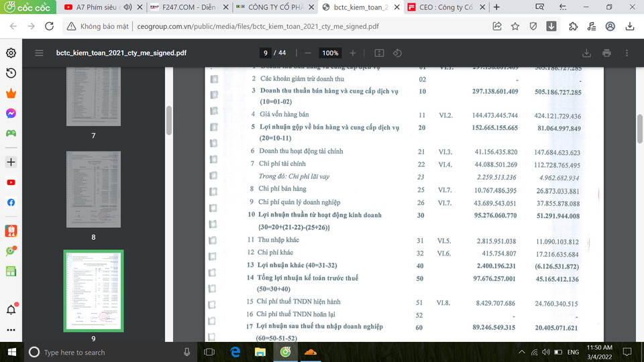Open the shopping icon in the sidebar
644x362 pixels.
coord(11,231)
